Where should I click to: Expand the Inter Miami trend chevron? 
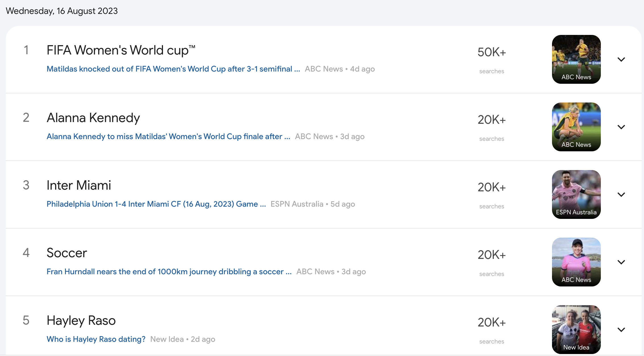click(621, 194)
